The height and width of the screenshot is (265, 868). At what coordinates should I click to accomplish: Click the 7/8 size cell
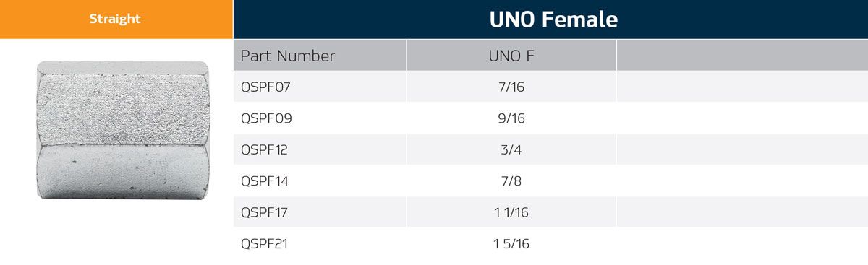tap(511, 181)
